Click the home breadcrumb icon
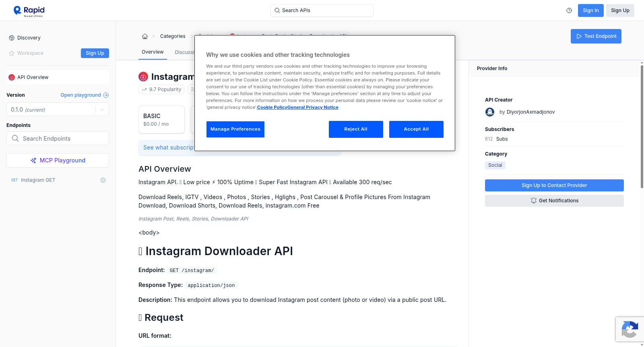Screen dimensions: 644x347 (145, 36)
